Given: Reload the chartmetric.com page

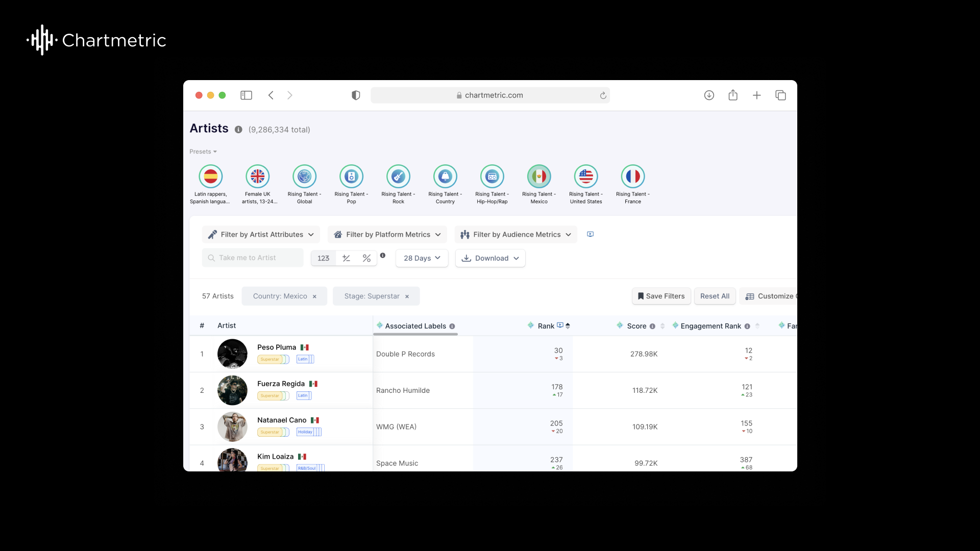Looking at the screenshot, I should click(603, 95).
